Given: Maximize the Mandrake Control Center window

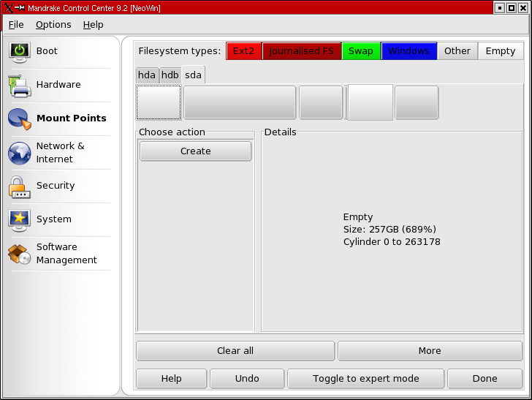Looking at the screenshot, I should pos(511,8).
